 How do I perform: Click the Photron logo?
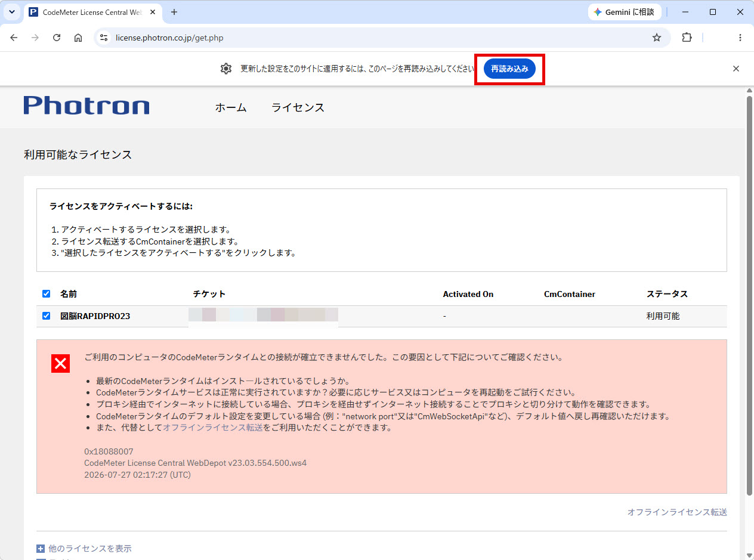[x=86, y=106]
